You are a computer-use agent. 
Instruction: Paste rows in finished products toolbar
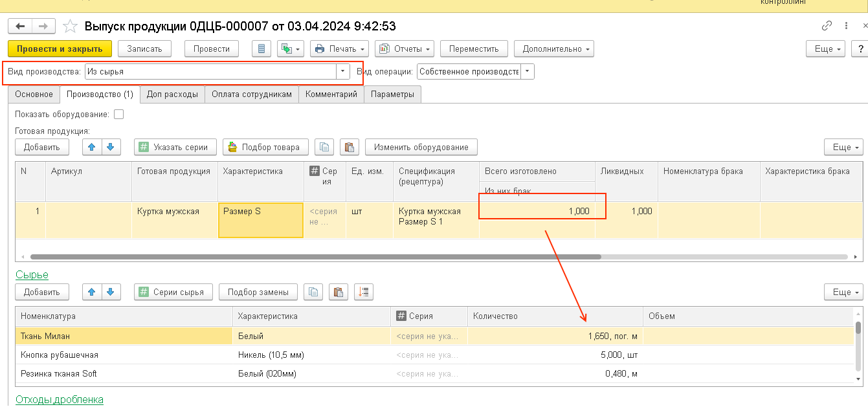[349, 147]
